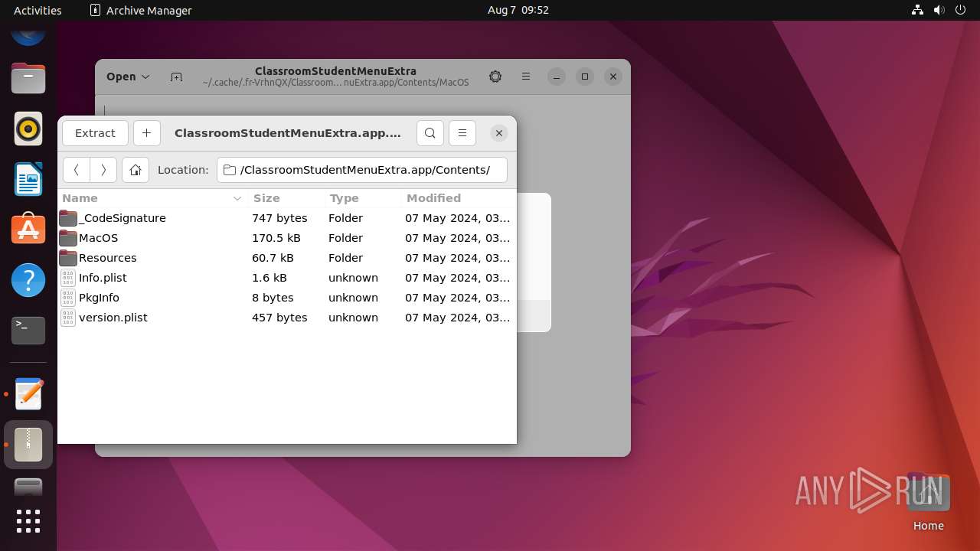This screenshot has width=980, height=551.
Task: Select the _CodeSignature folder
Action: (287, 218)
